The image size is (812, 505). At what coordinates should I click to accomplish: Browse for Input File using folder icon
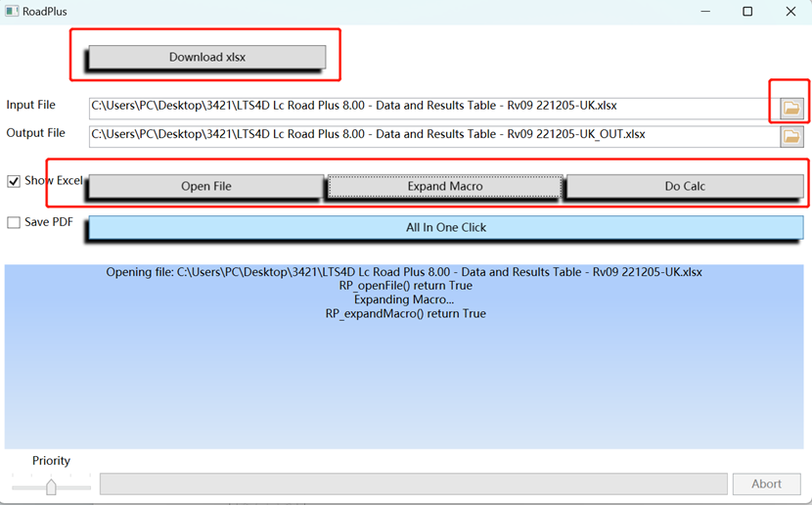tap(791, 109)
